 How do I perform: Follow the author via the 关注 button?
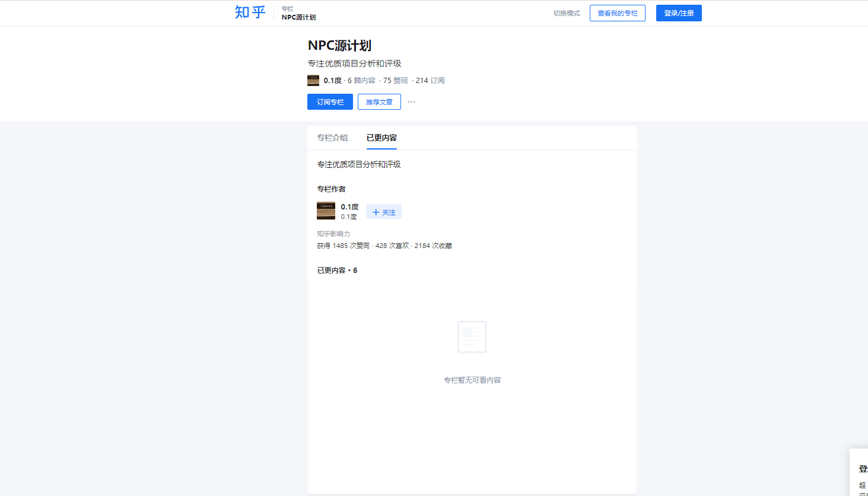[x=384, y=211]
